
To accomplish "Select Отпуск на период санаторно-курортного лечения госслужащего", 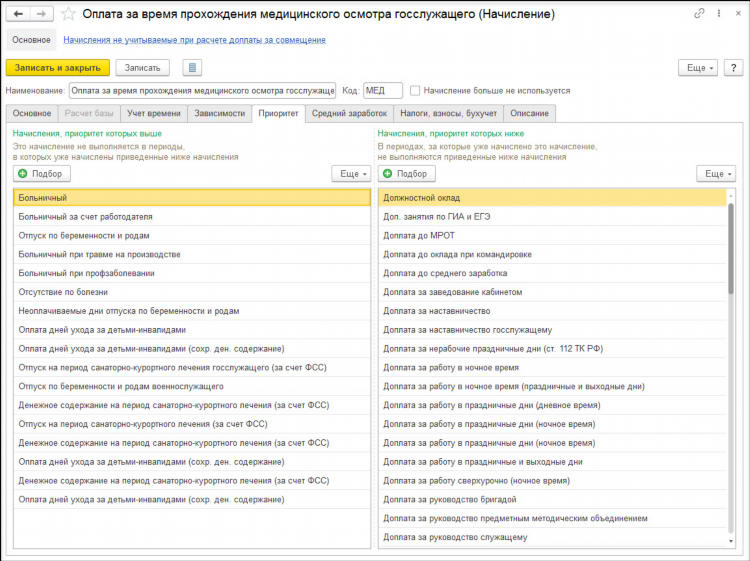I will [x=192, y=368].
